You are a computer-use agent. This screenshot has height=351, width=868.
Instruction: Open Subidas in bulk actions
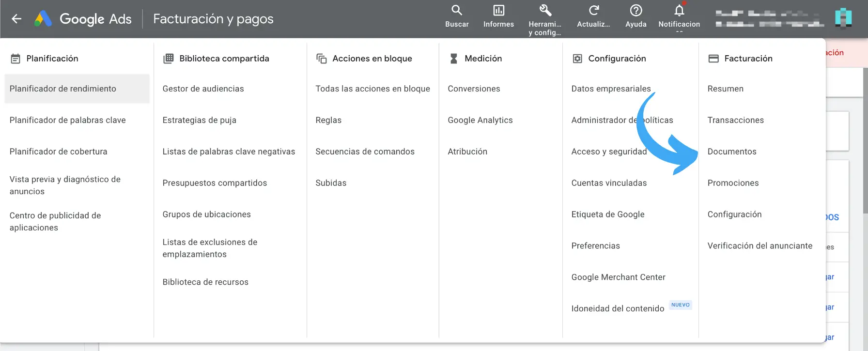(x=331, y=183)
